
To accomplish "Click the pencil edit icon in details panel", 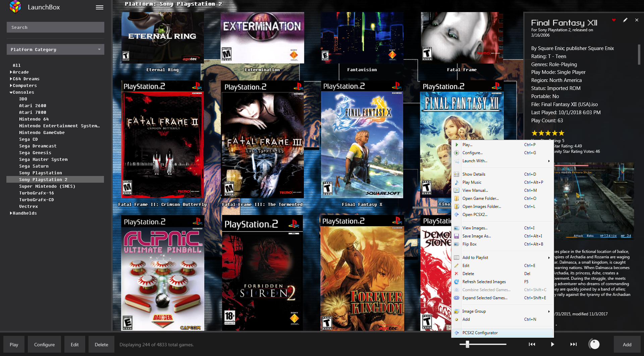I will 625,20.
